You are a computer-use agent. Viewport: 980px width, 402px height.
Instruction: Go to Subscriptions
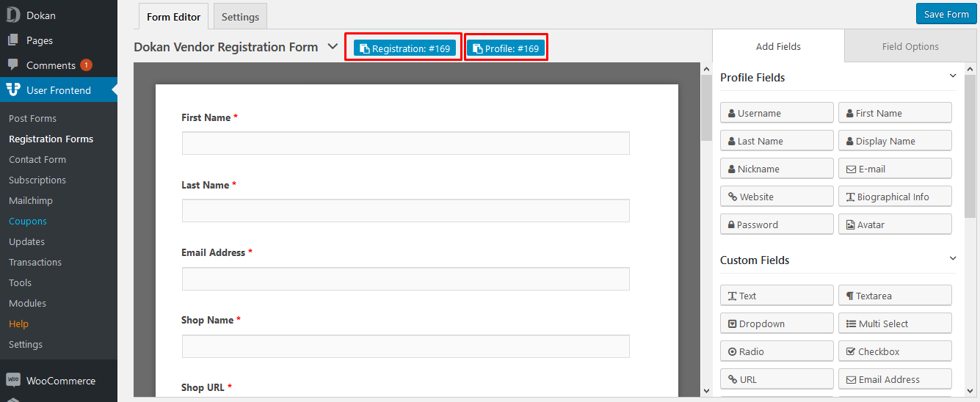[37, 180]
